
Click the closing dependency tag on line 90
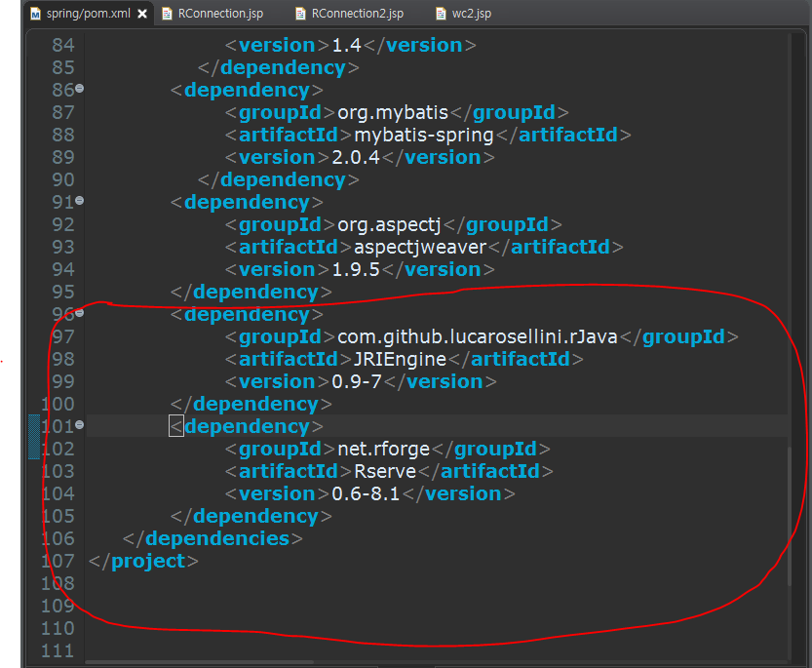[x=278, y=179]
